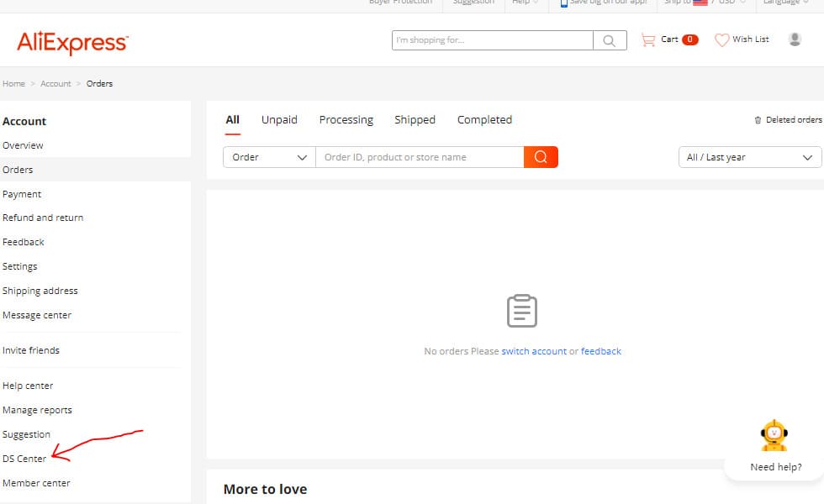This screenshot has height=504, width=824.
Task: Focus the Order ID search field
Action: coord(420,157)
